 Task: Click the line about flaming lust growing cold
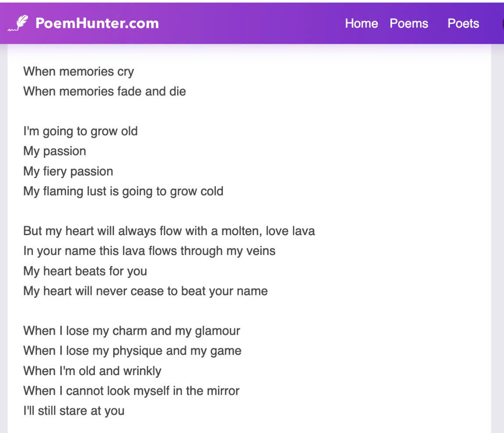tap(123, 191)
